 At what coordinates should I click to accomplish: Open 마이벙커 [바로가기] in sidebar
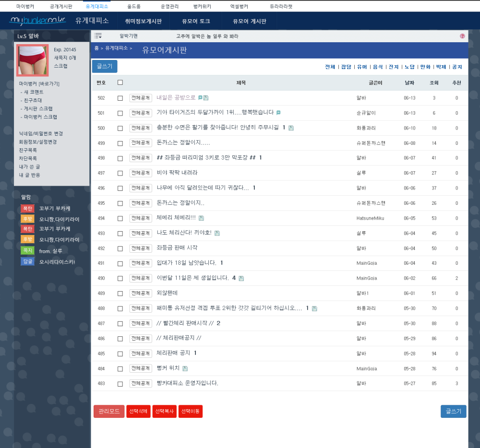[39, 83]
